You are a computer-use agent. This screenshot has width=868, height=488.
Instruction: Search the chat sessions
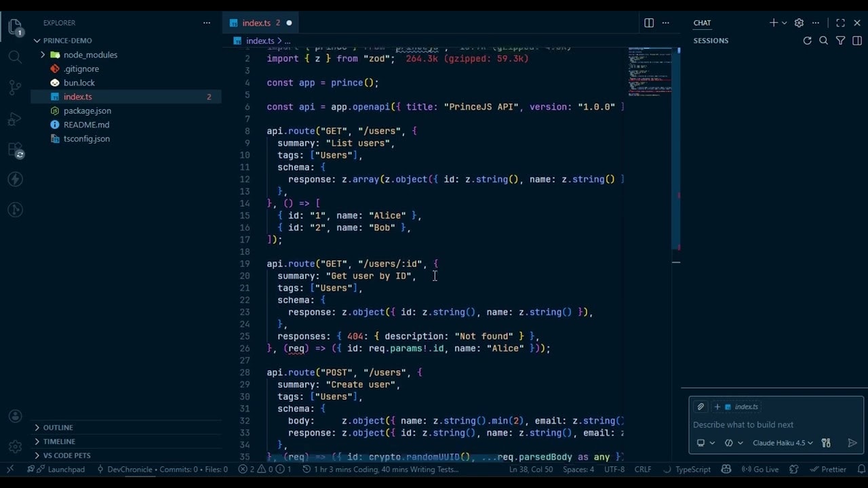click(824, 41)
